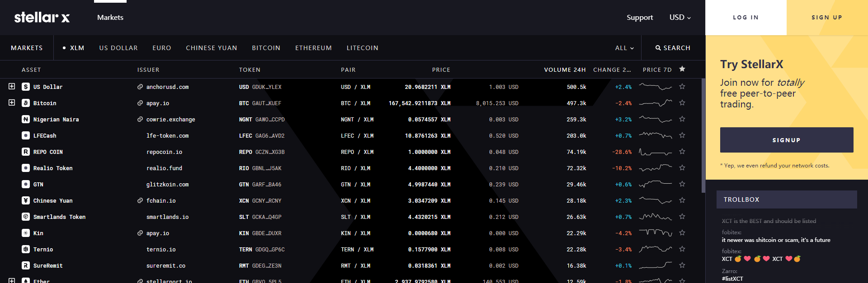Select the LITECOIN market tab

(x=363, y=48)
